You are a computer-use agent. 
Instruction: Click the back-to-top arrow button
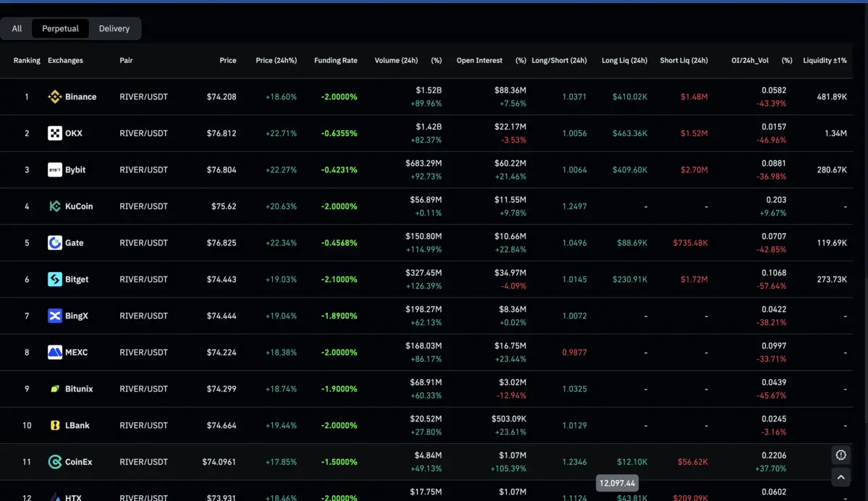tap(840, 477)
